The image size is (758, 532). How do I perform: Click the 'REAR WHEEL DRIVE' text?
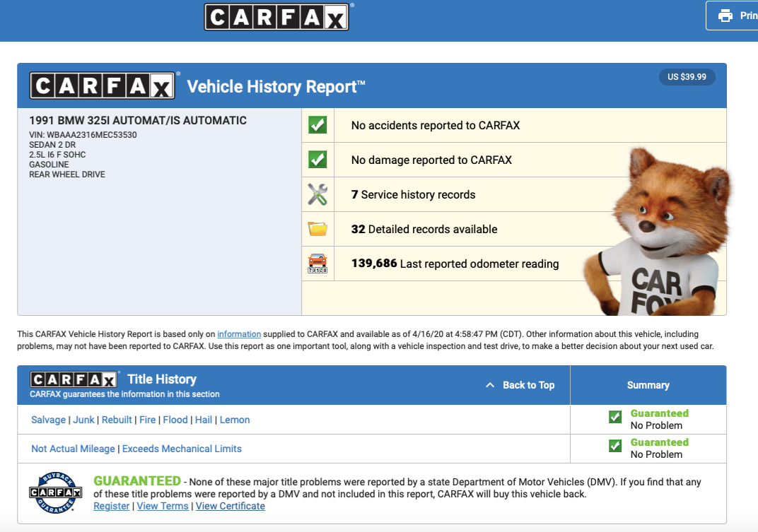pos(66,175)
